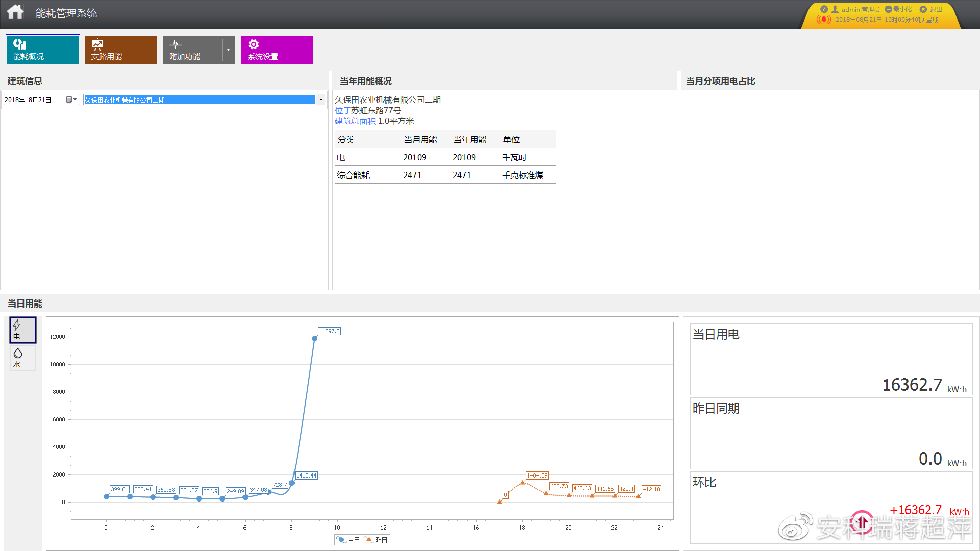Viewport: 980px width, 551px height.
Task: Expand the building selection combo box arrow
Action: point(321,100)
